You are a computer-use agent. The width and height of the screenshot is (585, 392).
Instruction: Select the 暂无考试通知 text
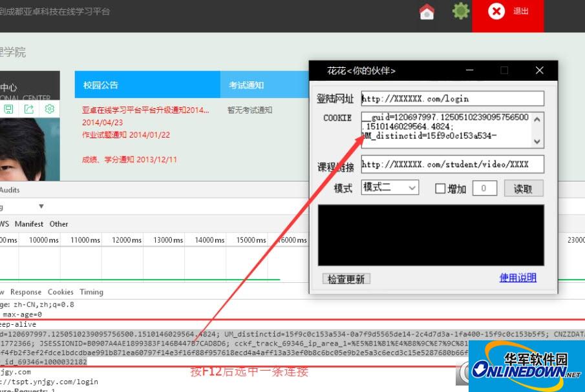point(250,110)
